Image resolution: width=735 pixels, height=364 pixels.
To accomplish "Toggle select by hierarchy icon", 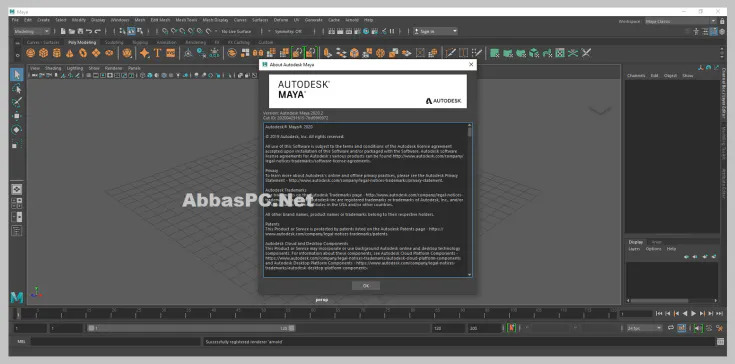I will [122, 31].
